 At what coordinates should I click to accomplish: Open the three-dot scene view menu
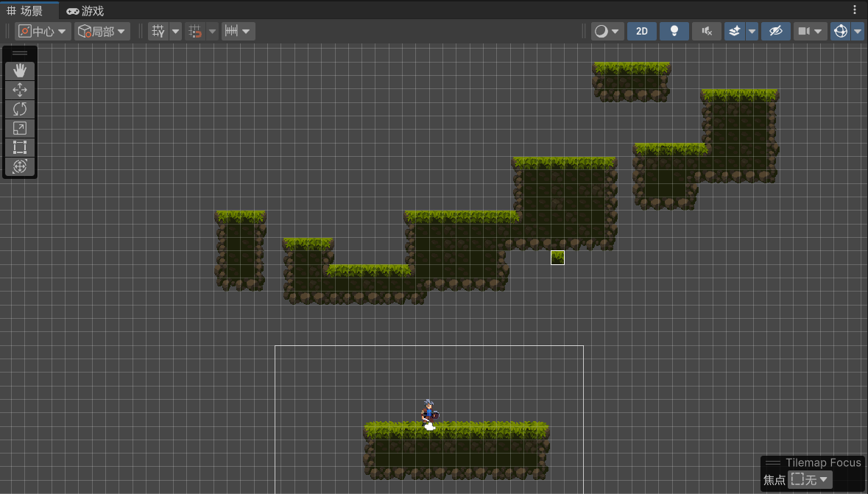pos(855,10)
